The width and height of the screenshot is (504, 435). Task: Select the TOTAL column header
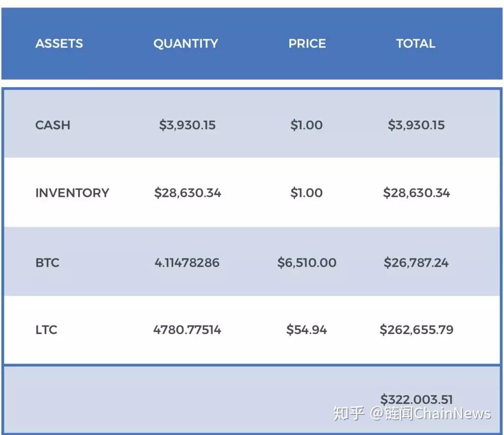(x=416, y=43)
